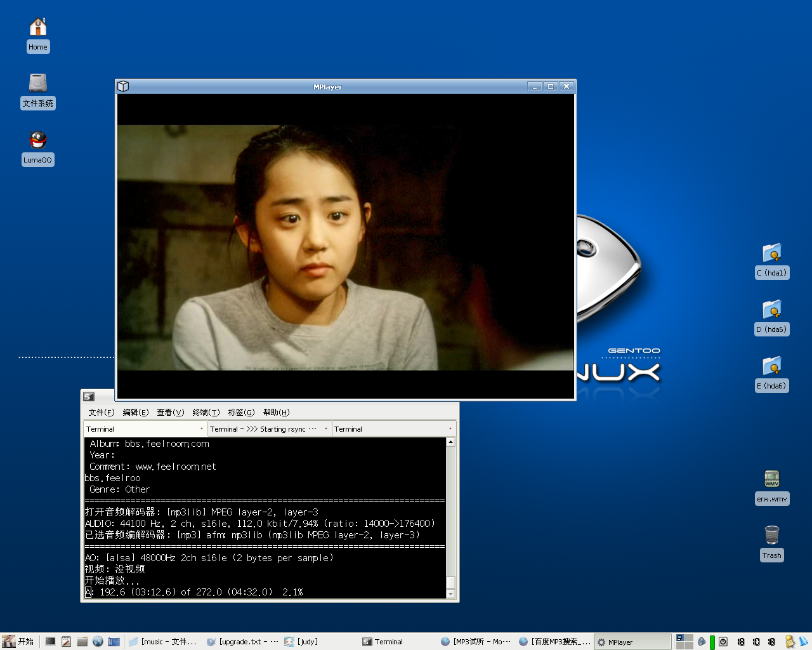Click the yellow messenger buddy tray icon
The height and width of the screenshot is (650, 812).
(x=790, y=642)
